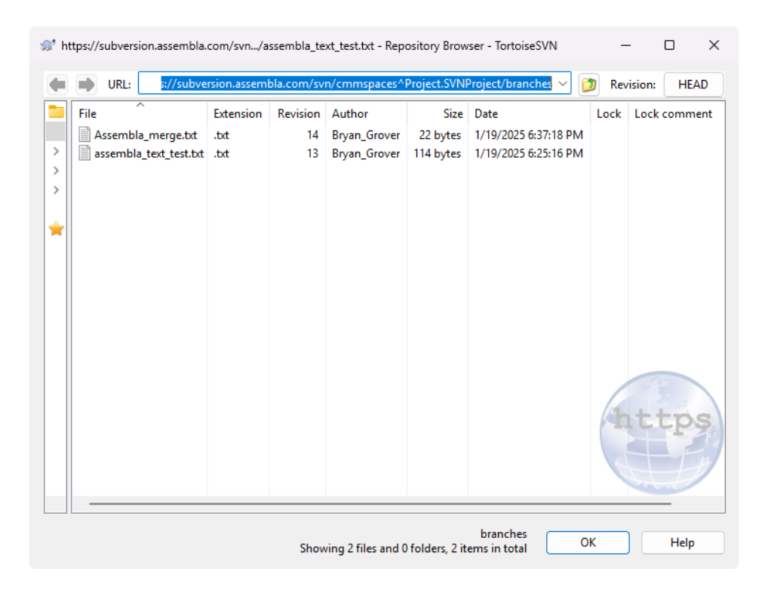Image resolution: width=768 pixels, height=596 pixels.
Task: Open Help for repository browser
Action: pos(682,542)
